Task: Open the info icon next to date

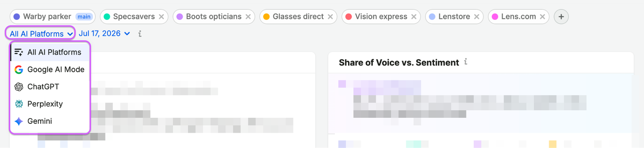Action: [140, 34]
